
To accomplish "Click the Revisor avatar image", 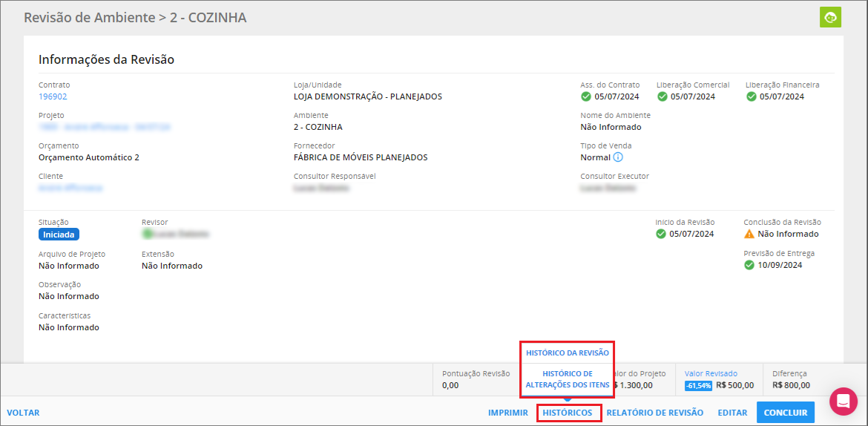I will click(147, 235).
